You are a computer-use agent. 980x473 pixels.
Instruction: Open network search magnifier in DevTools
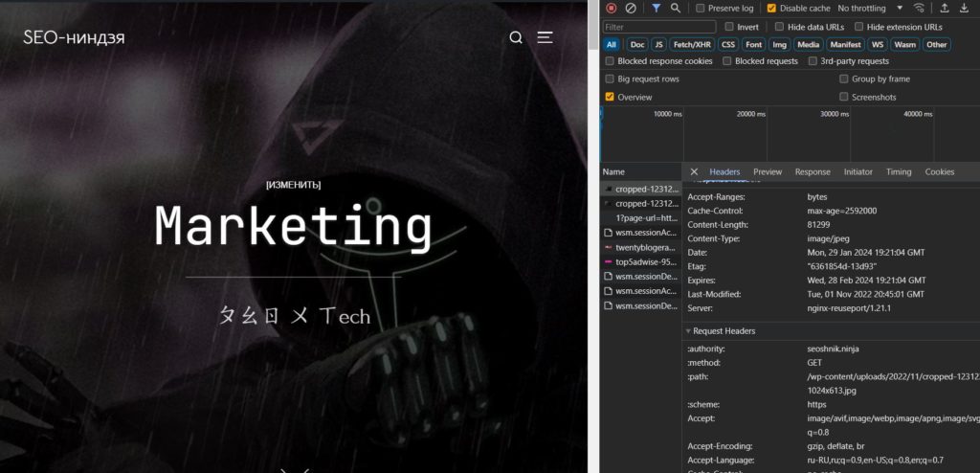click(x=676, y=8)
